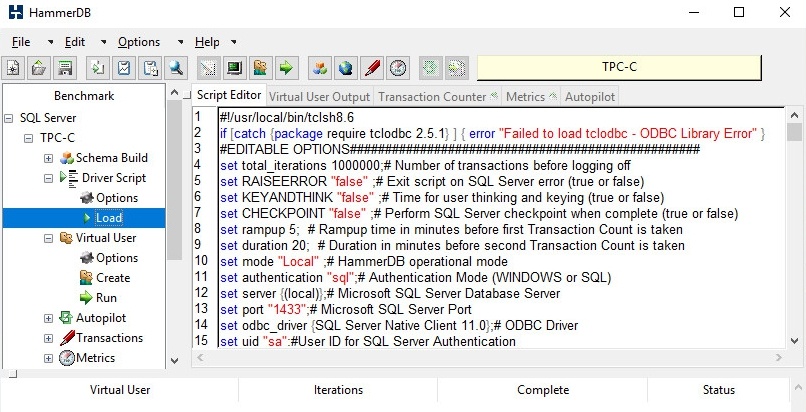Click the Schema Build blocks icon in tree

coord(67,158)
